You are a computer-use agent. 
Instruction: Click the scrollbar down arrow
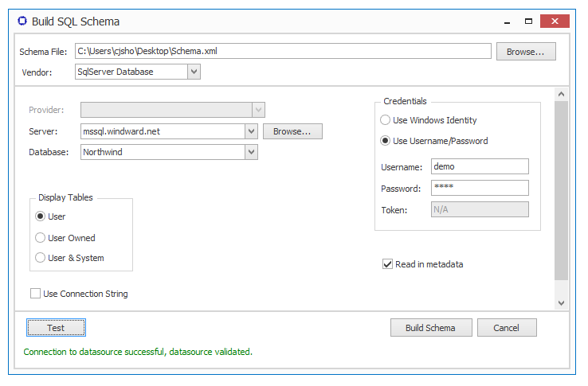[561, 302]
